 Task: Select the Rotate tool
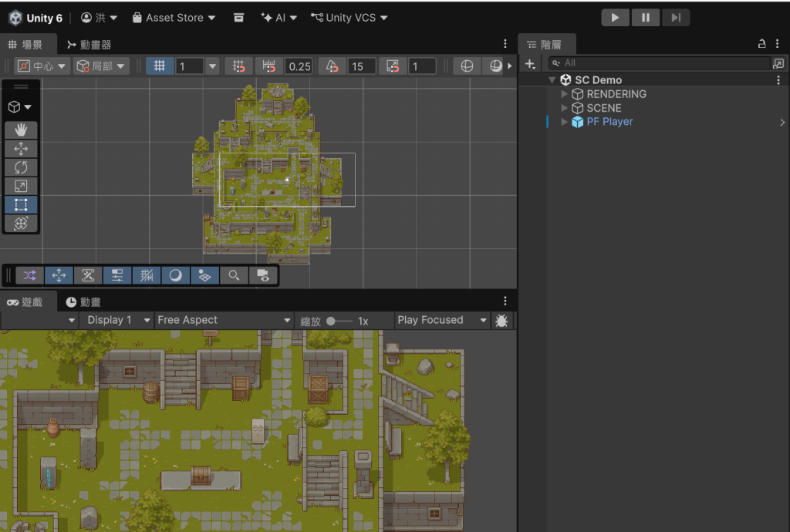(21, 167)
